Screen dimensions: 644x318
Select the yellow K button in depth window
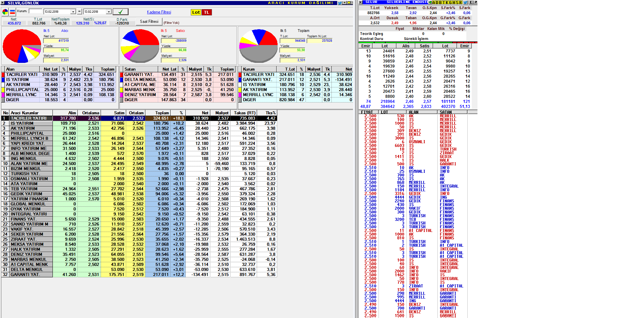(447, 2)
